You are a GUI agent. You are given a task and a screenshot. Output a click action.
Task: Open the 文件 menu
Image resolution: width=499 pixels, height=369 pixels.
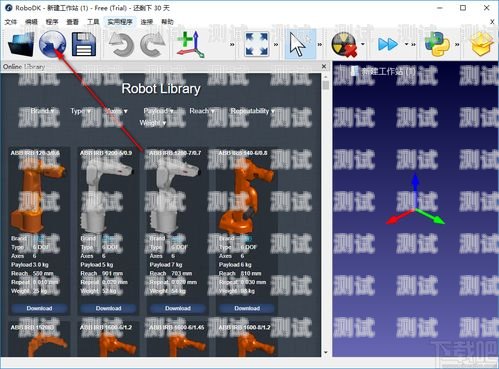[11, 22]
